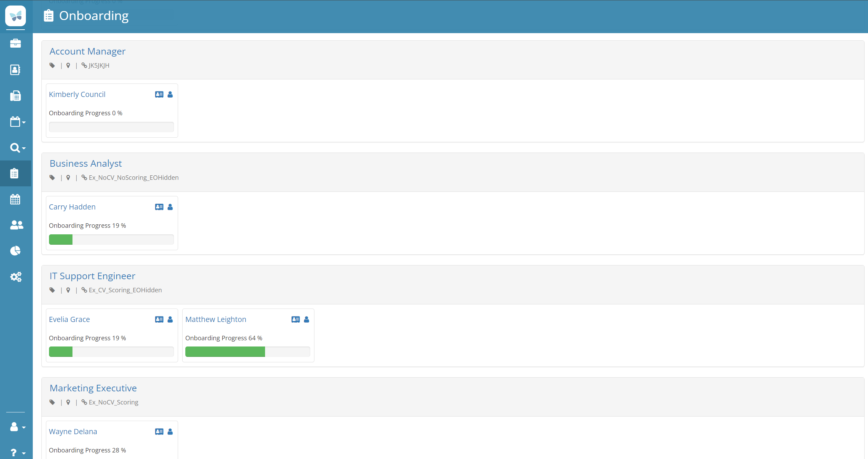Click Matthew Leighton's person profile icon

pos(306,320)
